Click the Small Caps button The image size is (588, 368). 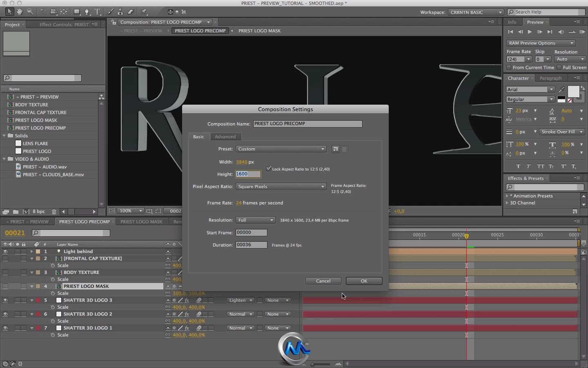pos(551,166)
